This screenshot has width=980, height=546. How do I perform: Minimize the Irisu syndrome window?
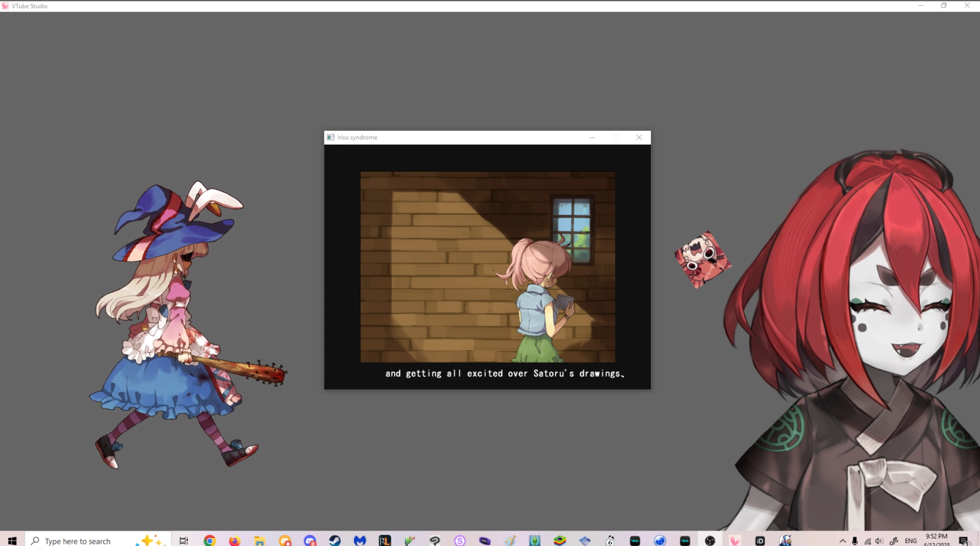[x=592, y=137]
